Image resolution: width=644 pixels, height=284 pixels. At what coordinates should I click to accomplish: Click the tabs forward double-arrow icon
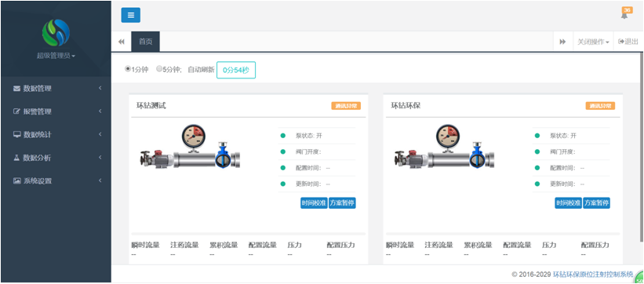click(562, 42)
